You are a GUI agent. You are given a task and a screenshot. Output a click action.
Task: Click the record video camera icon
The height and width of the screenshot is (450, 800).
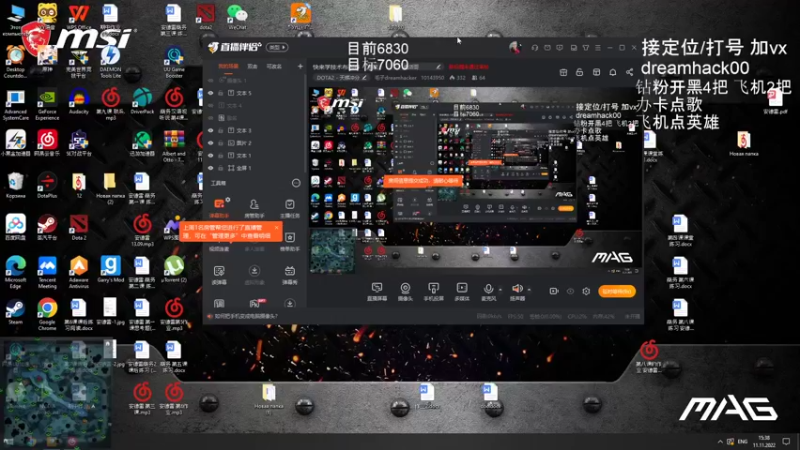pos(554,291)
